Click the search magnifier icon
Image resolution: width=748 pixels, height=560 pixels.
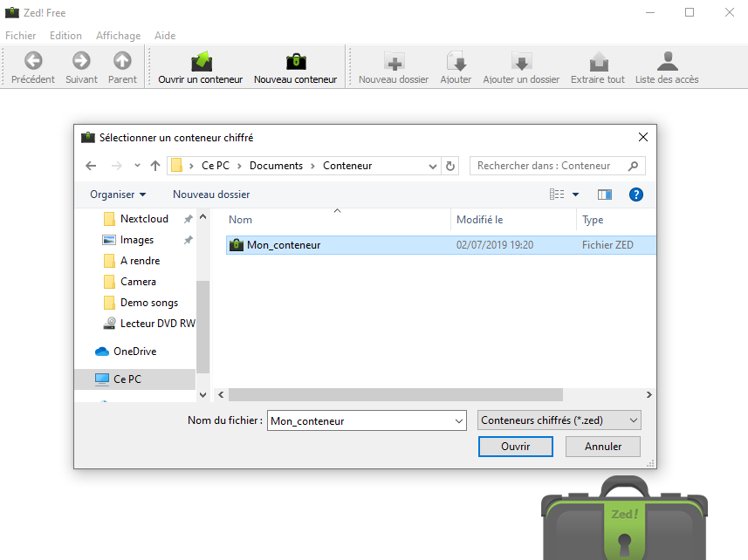coord(633,166)
